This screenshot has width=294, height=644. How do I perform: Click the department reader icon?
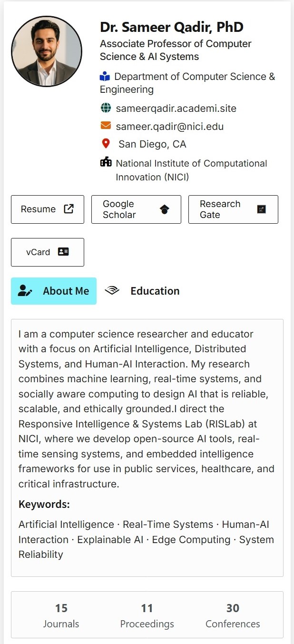coord(105,76)
